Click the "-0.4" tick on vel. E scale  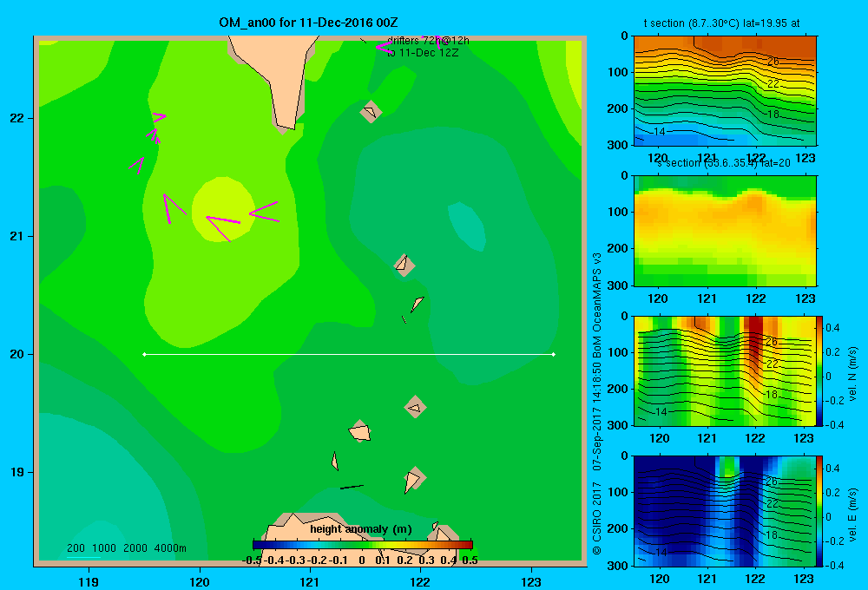click(x=834, y=565)
